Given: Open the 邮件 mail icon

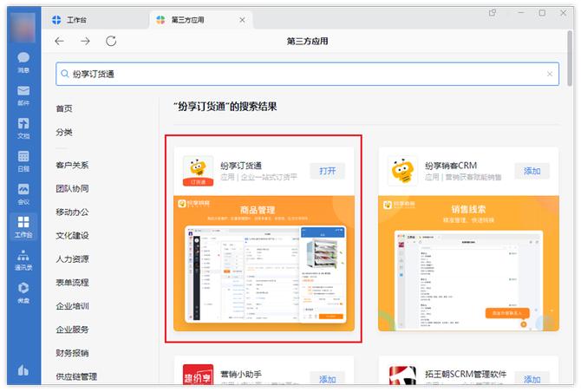Looking at the screenshot, I should point(23,94).
